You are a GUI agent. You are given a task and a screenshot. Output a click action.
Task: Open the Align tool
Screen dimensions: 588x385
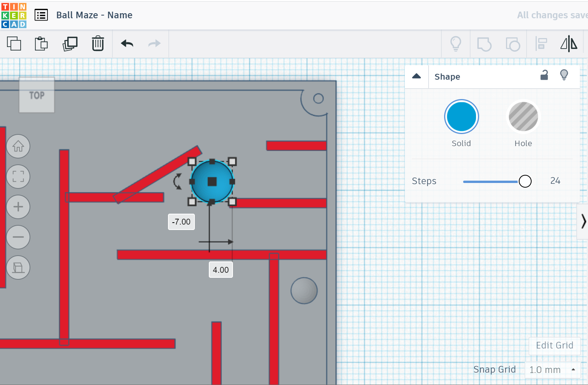pyautogui.click(x=541, y=44)
